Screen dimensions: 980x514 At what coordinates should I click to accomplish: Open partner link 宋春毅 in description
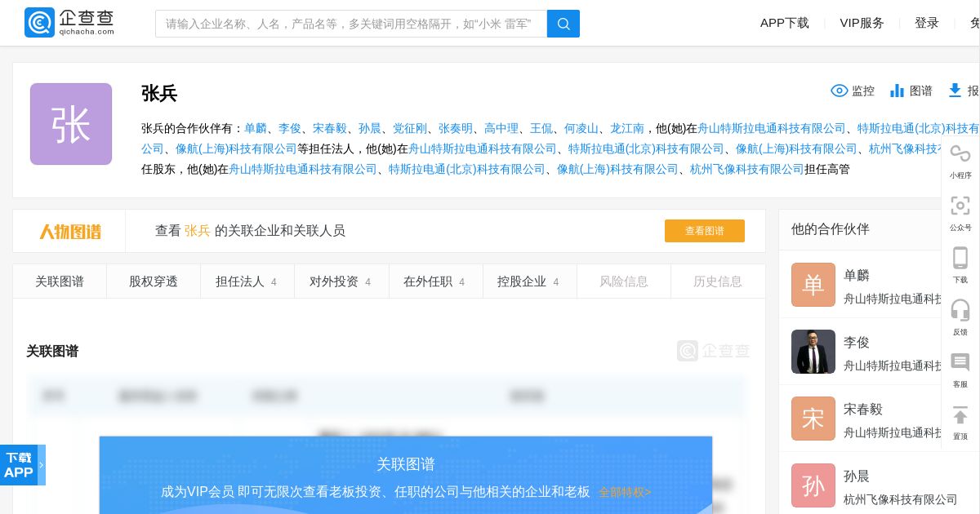point(330,128)
